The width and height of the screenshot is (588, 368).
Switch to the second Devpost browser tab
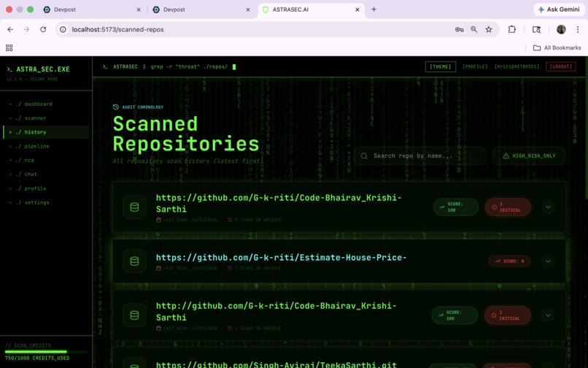pyautogui.click(x=201, y=9)
